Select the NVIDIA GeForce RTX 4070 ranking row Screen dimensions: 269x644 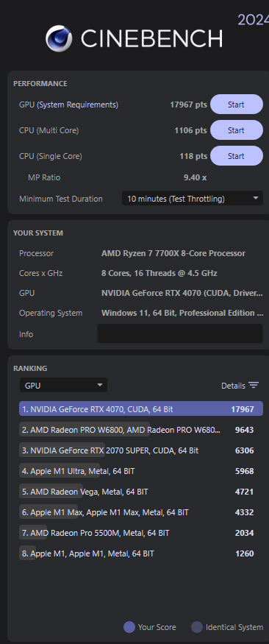click(141, 409)
